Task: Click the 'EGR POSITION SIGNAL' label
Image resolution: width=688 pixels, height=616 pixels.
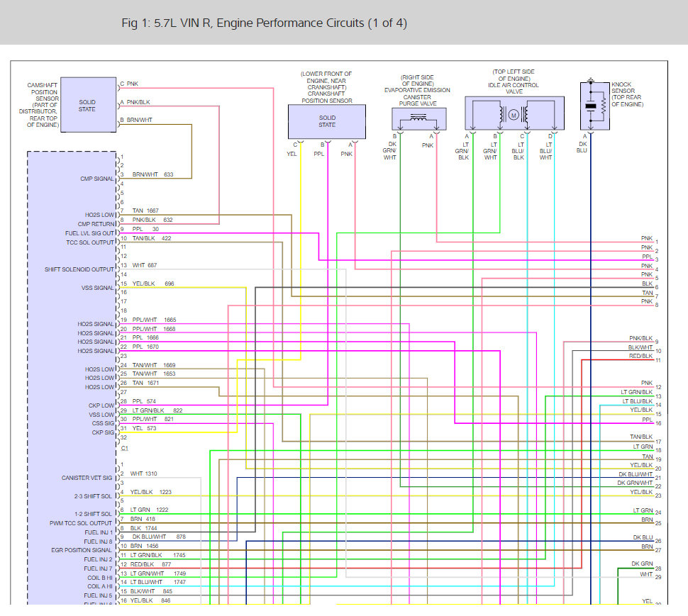Action: tap(82, 550)
